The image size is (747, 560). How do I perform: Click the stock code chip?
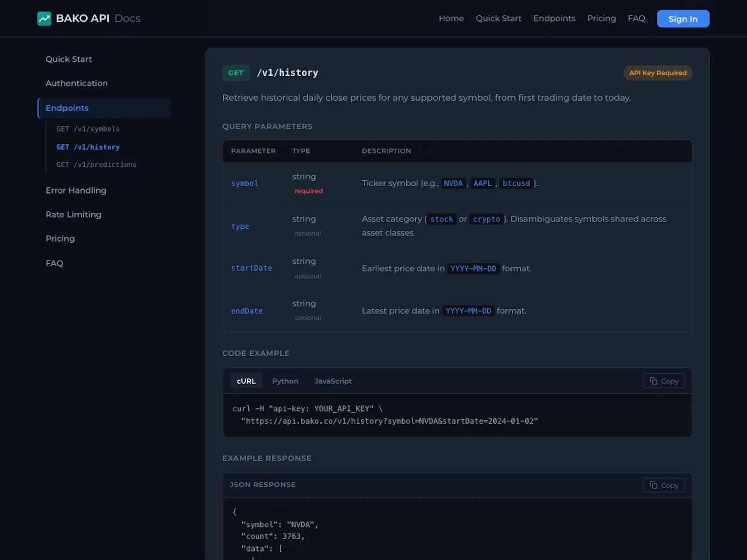click(442, 219)
